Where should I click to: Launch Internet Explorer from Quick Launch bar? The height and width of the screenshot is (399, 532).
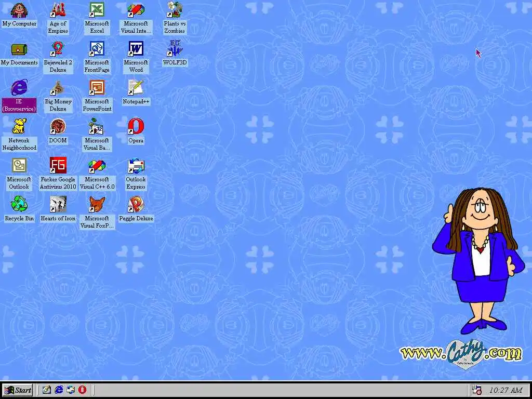[59, 390]
